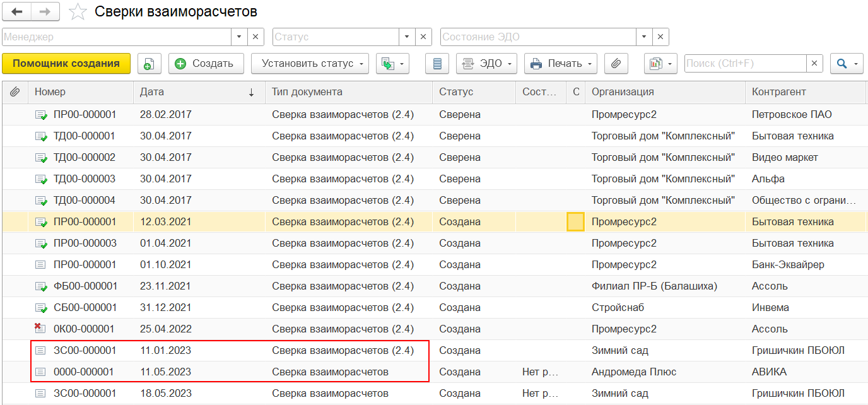Screen dimensions: 868x405
Task: Expand the Менеджер filter dropdown
Action: pyautogui.click(x=239, y=37)
